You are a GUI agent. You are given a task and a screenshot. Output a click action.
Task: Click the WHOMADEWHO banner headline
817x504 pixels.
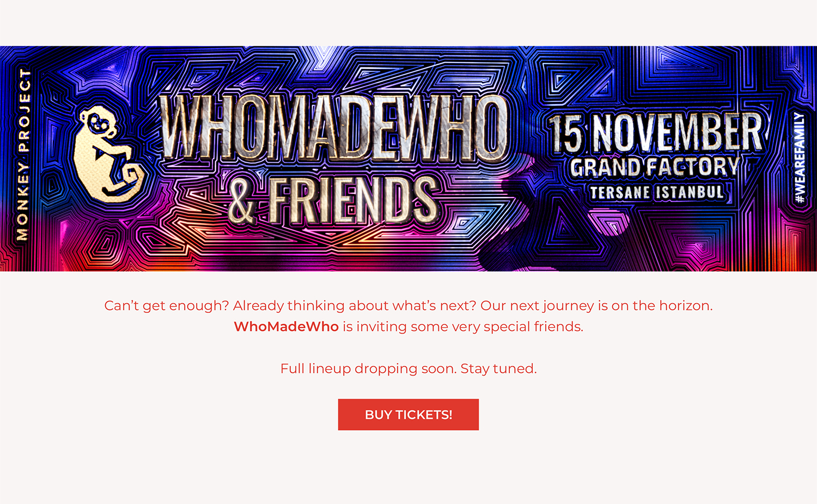coord(334,128)
